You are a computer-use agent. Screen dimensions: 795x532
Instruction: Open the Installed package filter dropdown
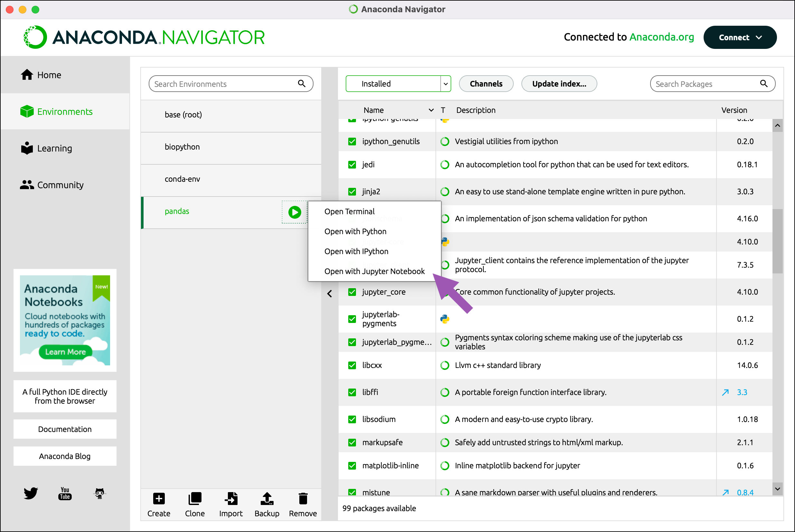point(398,84)
